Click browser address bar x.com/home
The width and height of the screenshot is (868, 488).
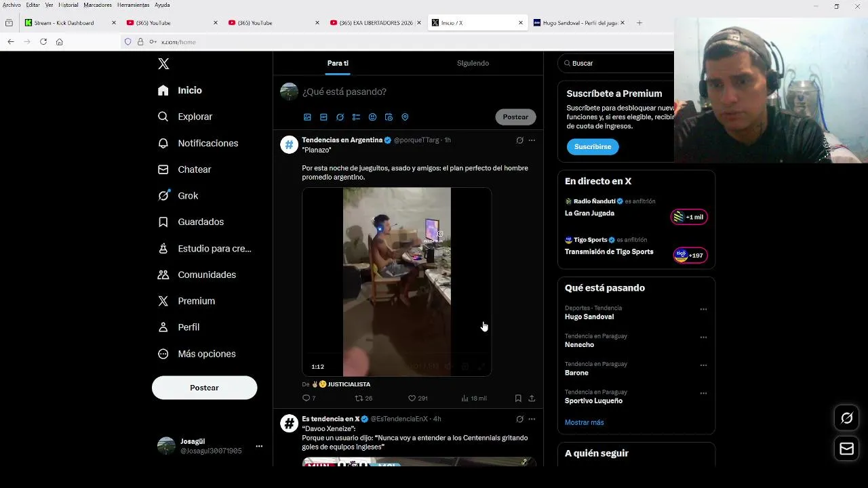pyautogui.click(x=178, y=42)
